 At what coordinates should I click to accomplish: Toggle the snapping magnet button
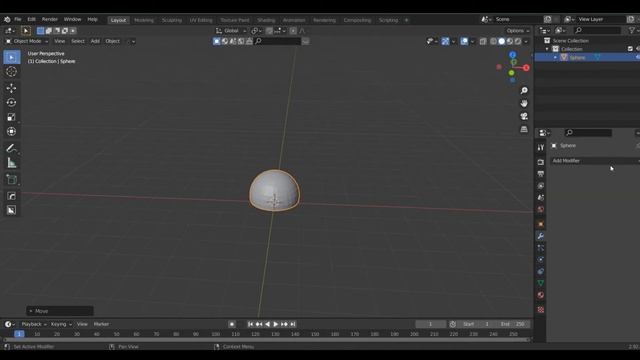click(x=269, y=31)
